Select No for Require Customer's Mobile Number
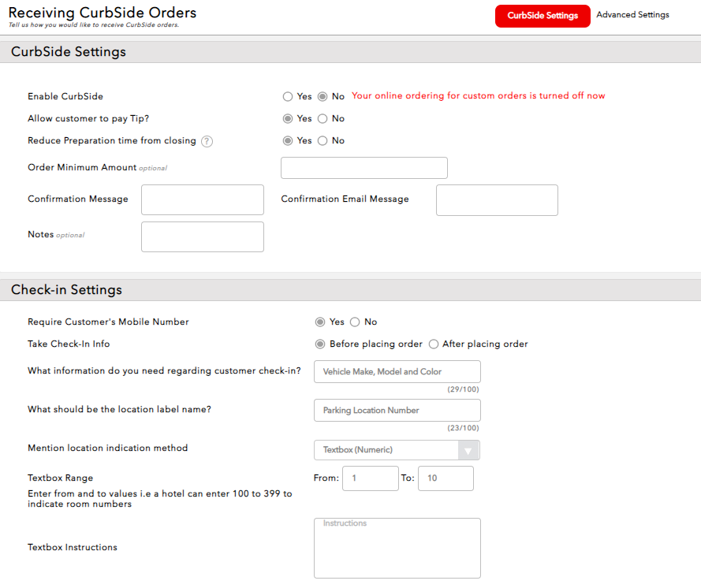The height and width of the screenshot is (588, 701). pos(355,322)
